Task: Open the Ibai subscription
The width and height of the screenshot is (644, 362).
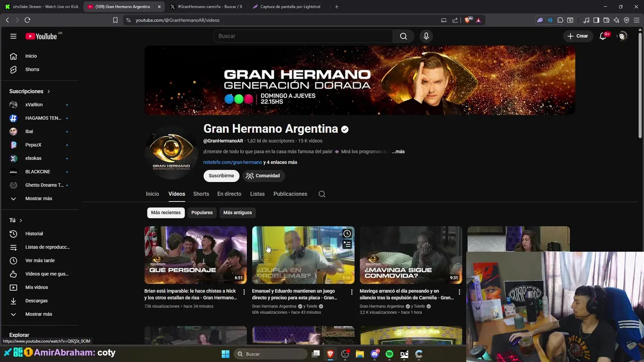Action: 39,131
